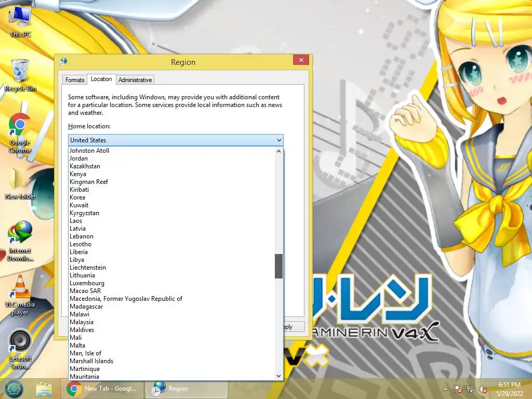Switch to the Formats tab
The width and height of the screenshot is (532, 399).
tap(75, 80)
